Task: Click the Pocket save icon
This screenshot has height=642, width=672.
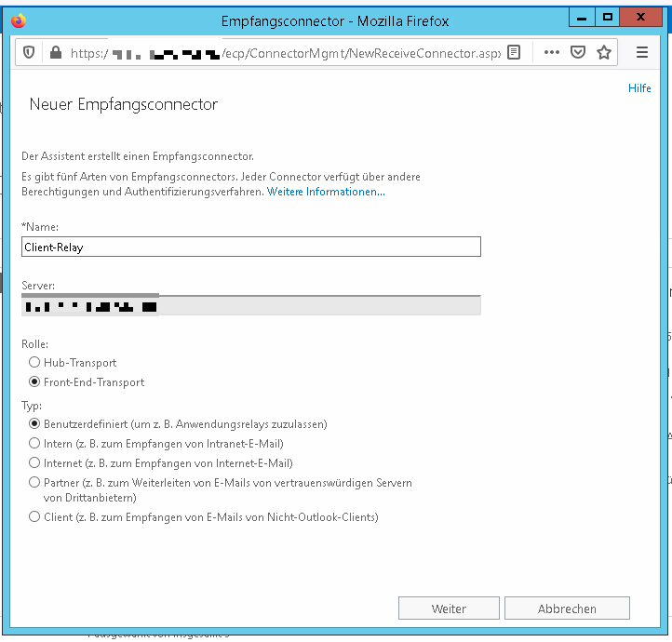Action: point(578,53)
